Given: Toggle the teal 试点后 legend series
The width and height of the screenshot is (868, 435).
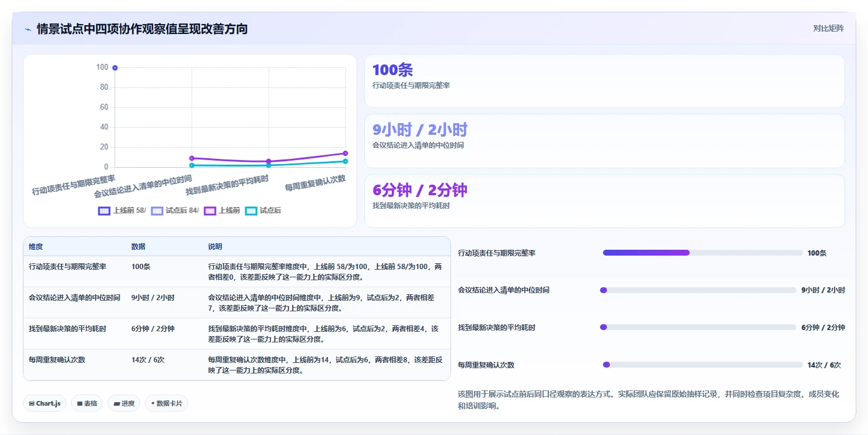Looking at the screenshot, I should point(263,210).
